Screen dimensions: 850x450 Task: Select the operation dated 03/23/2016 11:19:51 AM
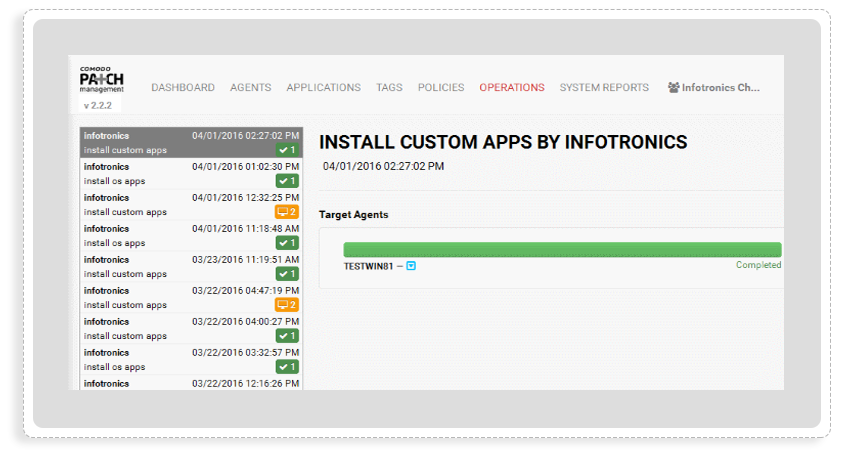coord(191,266)
